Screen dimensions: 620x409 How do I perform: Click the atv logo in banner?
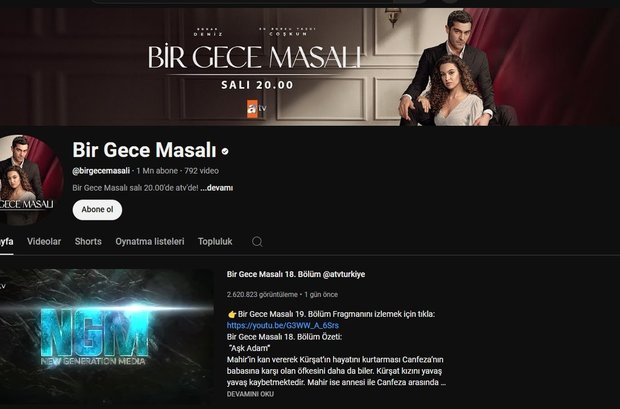pos(257,108)
